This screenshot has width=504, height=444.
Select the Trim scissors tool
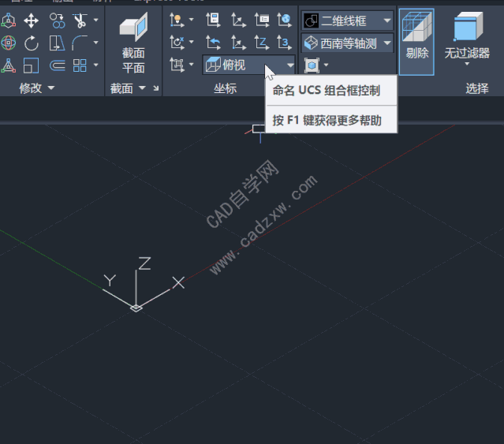(80, 21)
